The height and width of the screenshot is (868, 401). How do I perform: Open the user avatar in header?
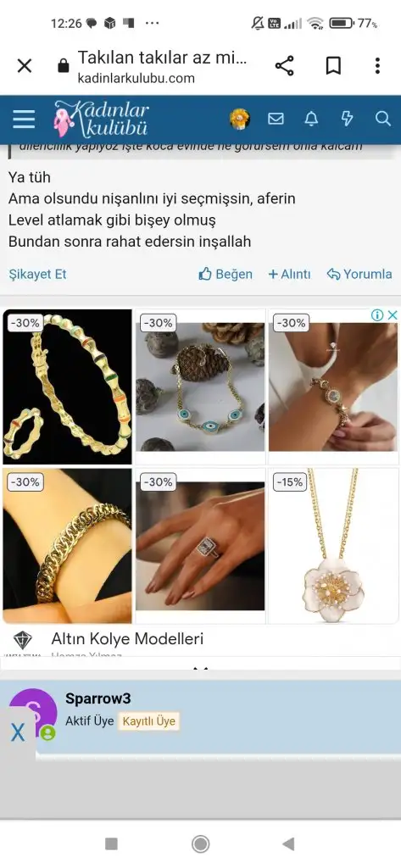pyautogui.click(x=240, y=119)
